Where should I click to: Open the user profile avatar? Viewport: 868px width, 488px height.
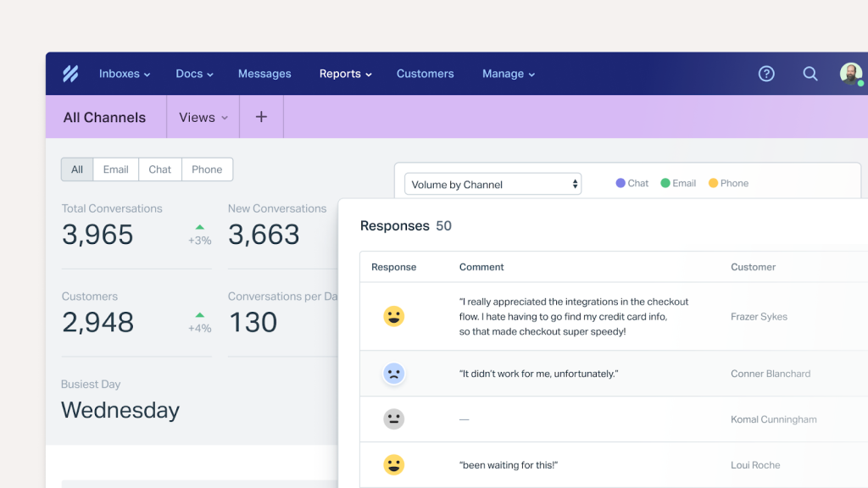point(850,74)
